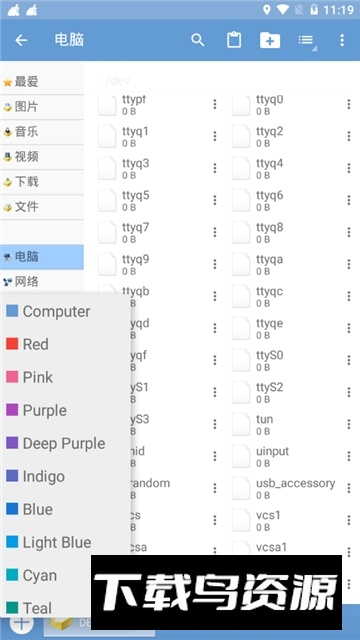Select the usb_accessory file
This screenshot has width=360, height=640.
tap(293, 488)
